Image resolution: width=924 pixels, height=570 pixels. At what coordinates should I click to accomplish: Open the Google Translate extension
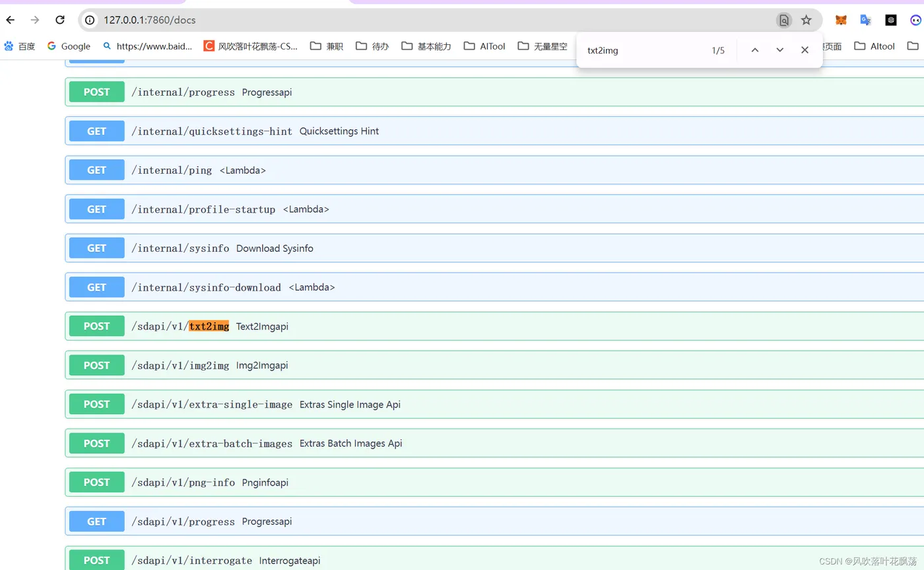pyautogui.click(x=866, y=20)
